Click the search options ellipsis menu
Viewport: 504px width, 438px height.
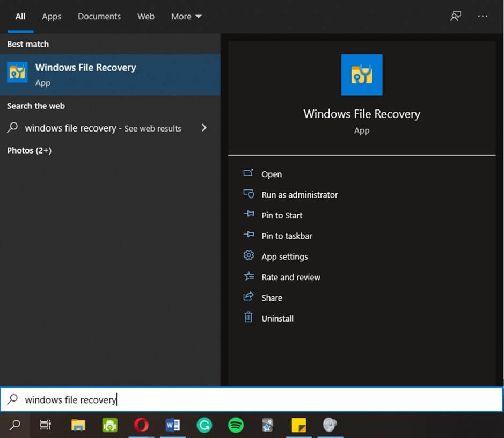483,16
